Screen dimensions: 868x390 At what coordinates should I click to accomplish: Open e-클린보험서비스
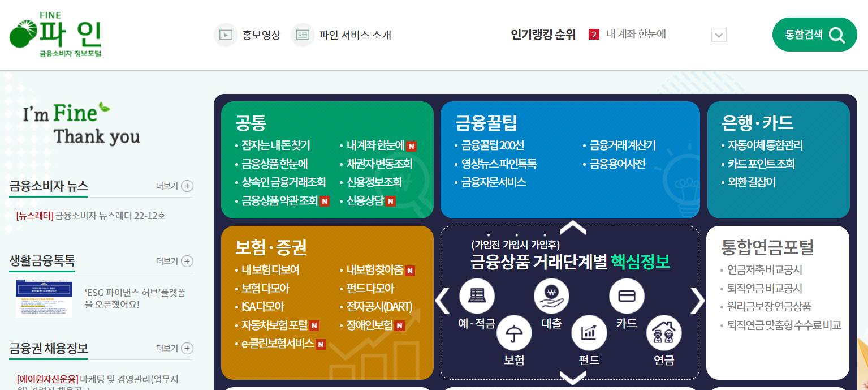click(x=277, y=343)
